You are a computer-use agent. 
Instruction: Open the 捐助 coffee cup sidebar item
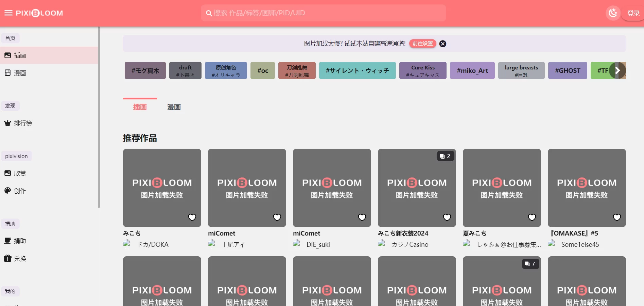point(20,241)
